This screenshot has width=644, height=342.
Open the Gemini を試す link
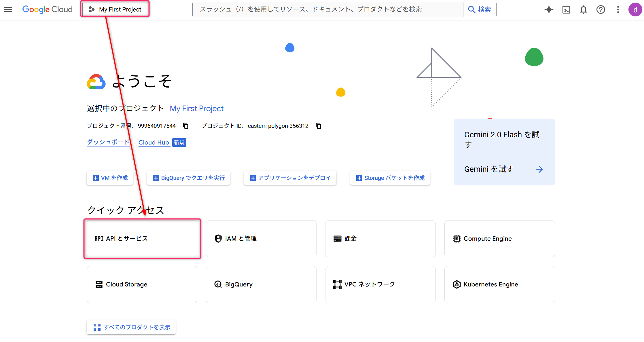pos(489,169)
